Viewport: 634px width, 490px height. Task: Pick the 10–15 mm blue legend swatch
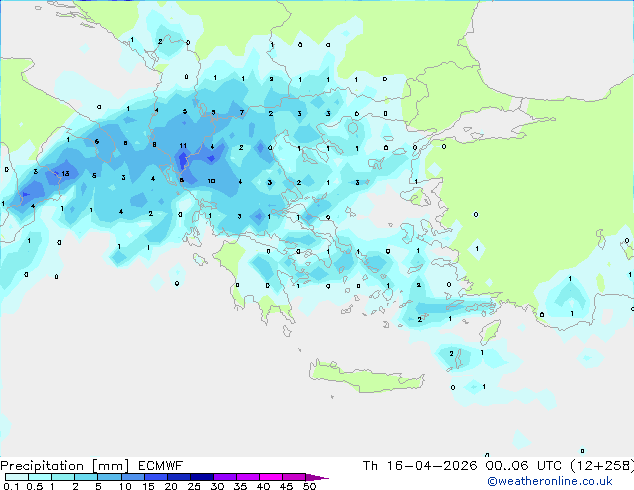pos(132,477)
